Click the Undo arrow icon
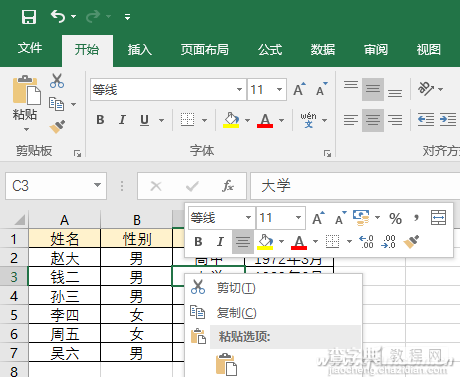The height and width of the screenshot is (377, 460). 58,16
